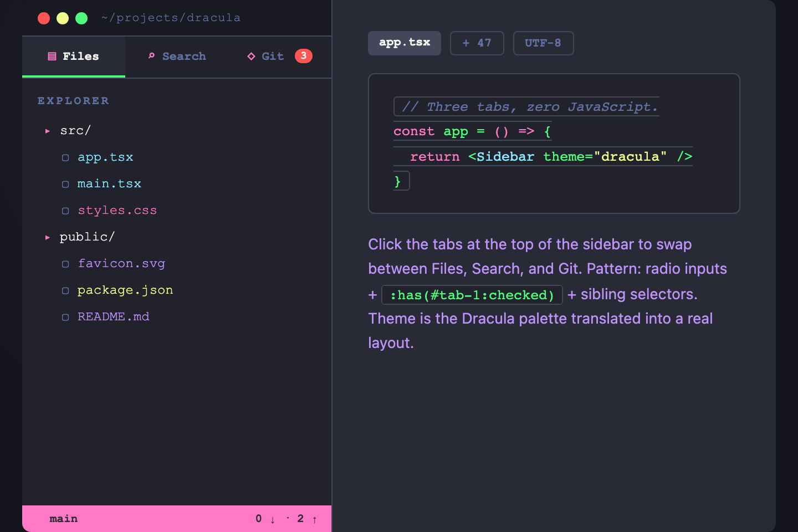Click the :has(#tab-1:checked) code snippet
This screenshot has width=798, height=532.
472,295
